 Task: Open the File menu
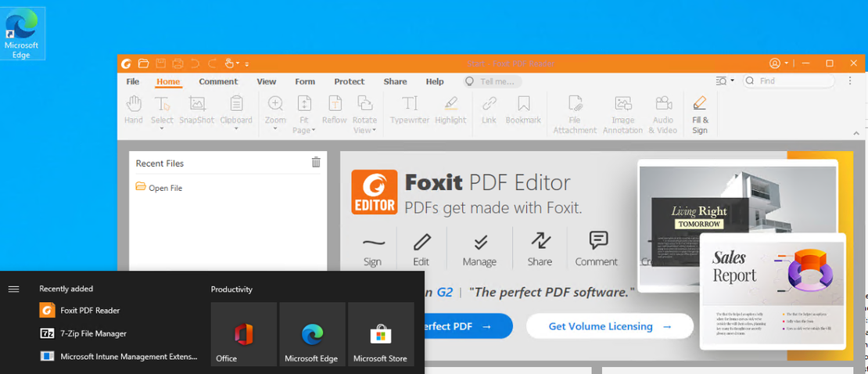[x=133, y=81]
